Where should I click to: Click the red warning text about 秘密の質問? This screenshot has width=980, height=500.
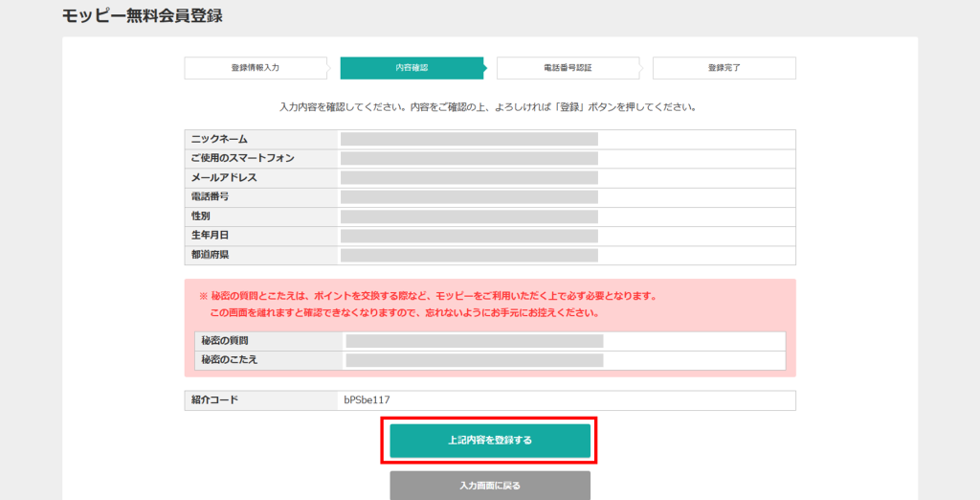[433, 296]
